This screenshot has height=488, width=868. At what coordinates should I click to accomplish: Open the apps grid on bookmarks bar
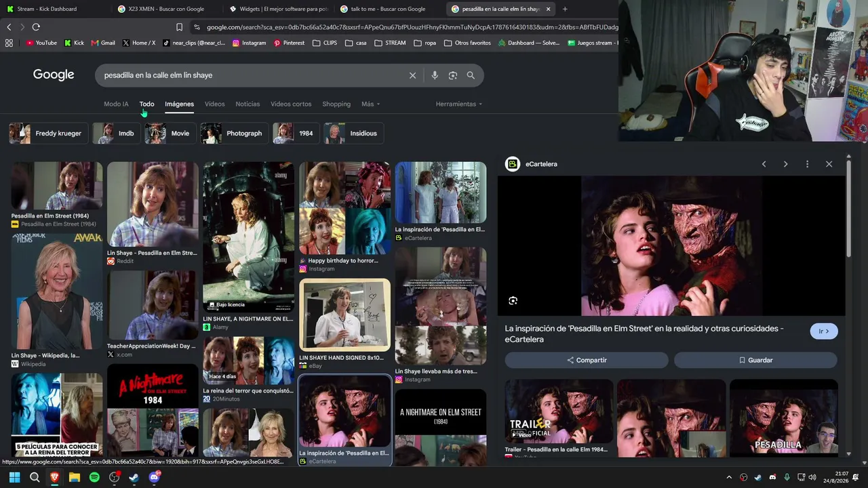[9, 43]
